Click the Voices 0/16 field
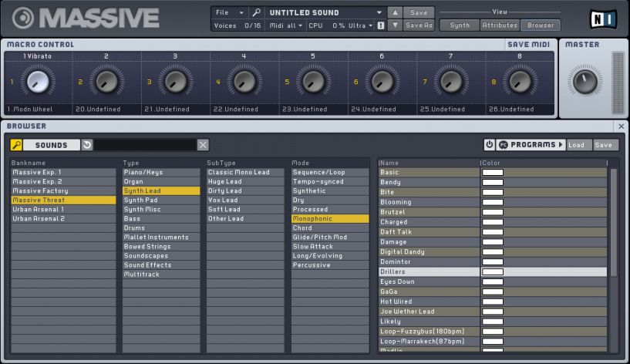This screenshot has height=364, width=630. pos(237,25)
